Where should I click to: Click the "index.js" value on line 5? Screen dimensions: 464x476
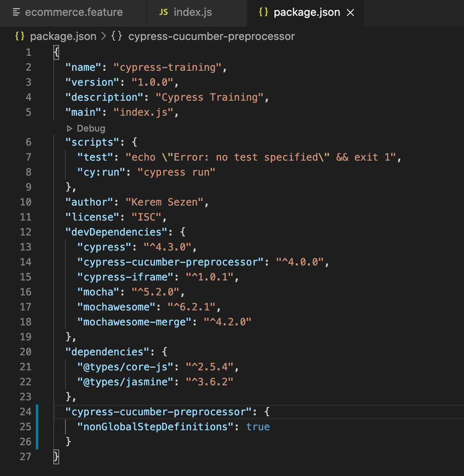tap(143, 112)
